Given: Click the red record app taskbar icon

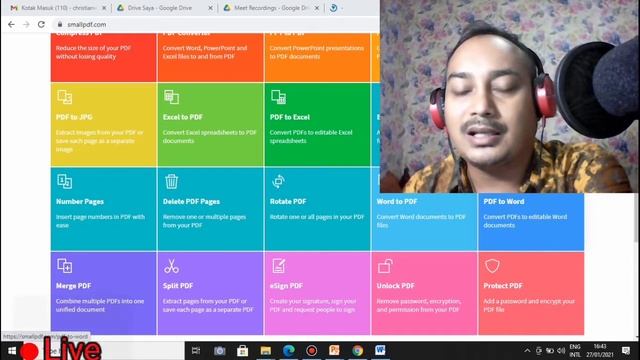Looking at the screenshot, I should pyautogui.click(x=311, y=351).
